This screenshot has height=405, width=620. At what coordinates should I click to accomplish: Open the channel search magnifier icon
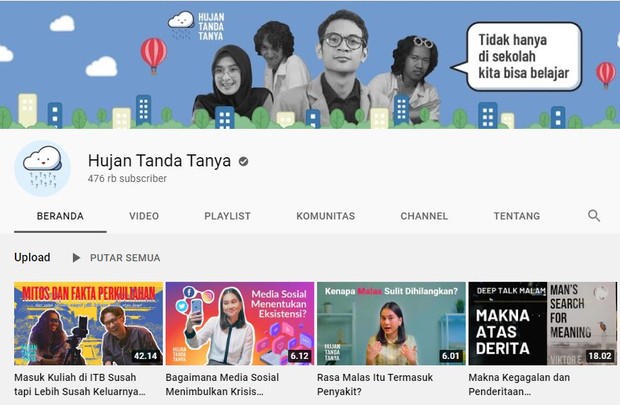click(x=594, y=216)
